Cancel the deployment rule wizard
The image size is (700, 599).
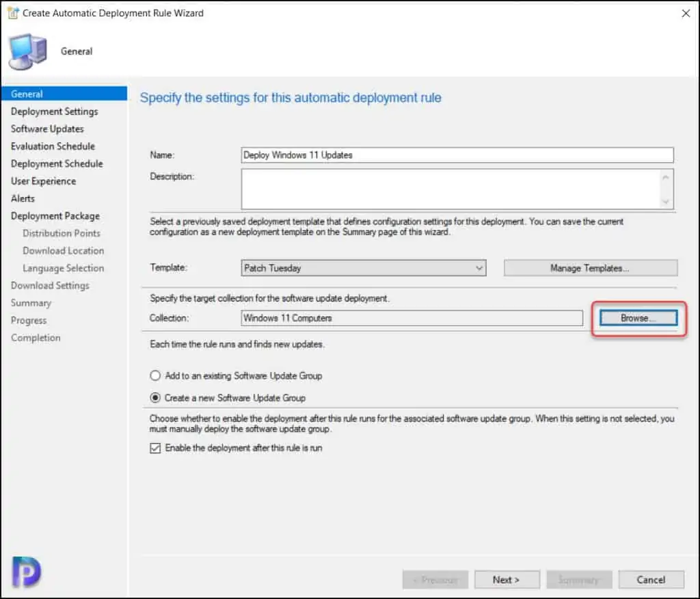tap(651, 579)
